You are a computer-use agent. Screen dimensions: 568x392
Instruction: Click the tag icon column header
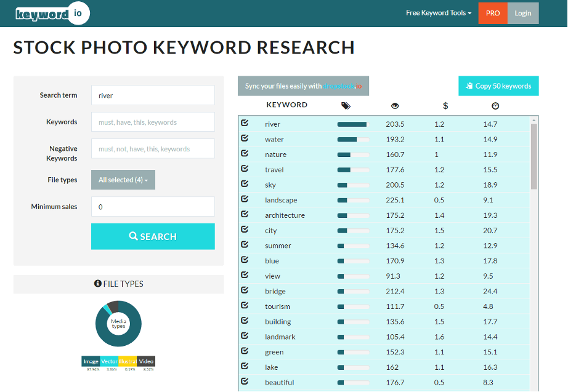tap(346, 106)
